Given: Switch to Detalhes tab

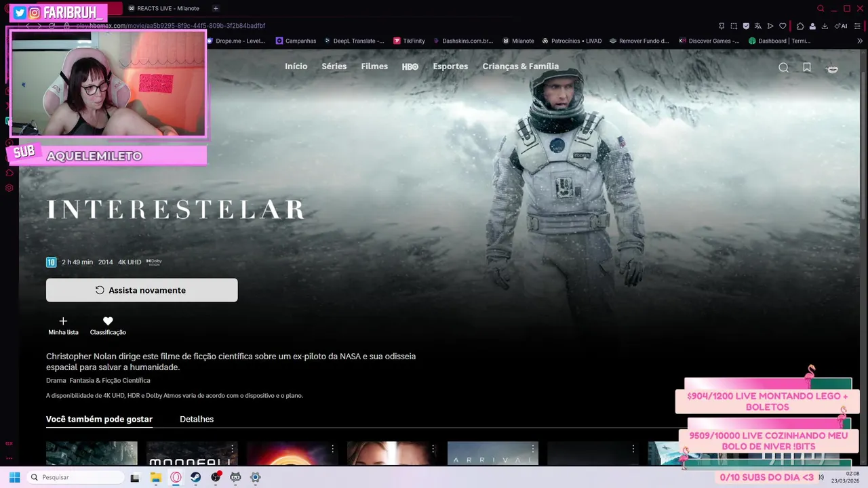Looking at the screenshot, I should pos(197,420).
